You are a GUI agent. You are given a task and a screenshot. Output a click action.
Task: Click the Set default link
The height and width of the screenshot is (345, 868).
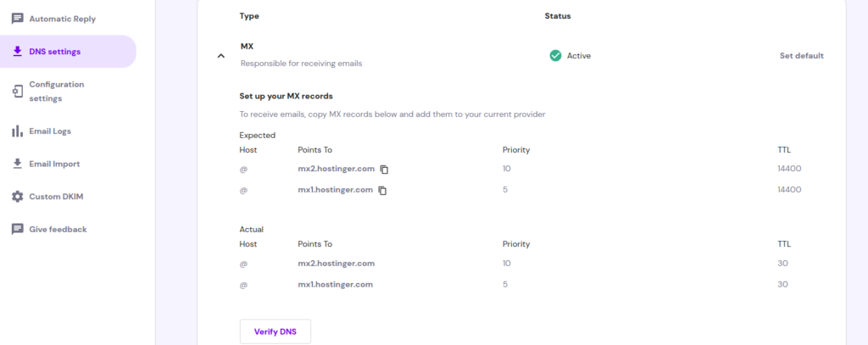coord(802,55)
